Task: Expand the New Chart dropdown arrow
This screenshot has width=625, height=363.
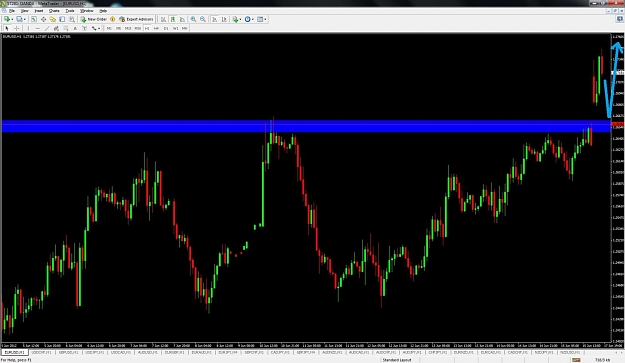Action: [12, 19]
